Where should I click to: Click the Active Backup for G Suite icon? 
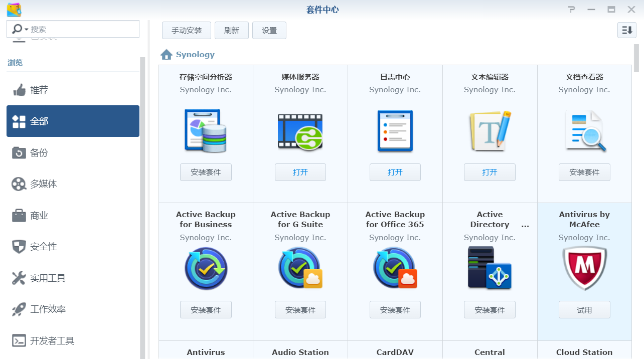pos(300,269)
